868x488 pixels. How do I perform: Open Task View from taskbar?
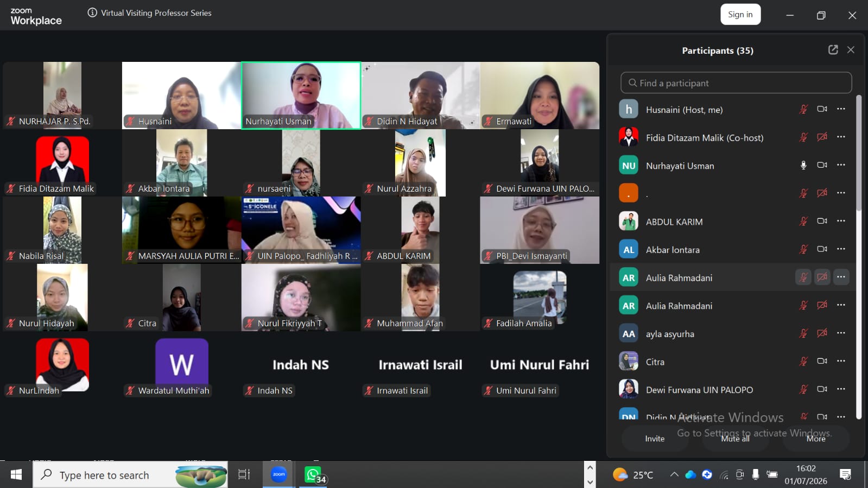click(x=244, y=475)
